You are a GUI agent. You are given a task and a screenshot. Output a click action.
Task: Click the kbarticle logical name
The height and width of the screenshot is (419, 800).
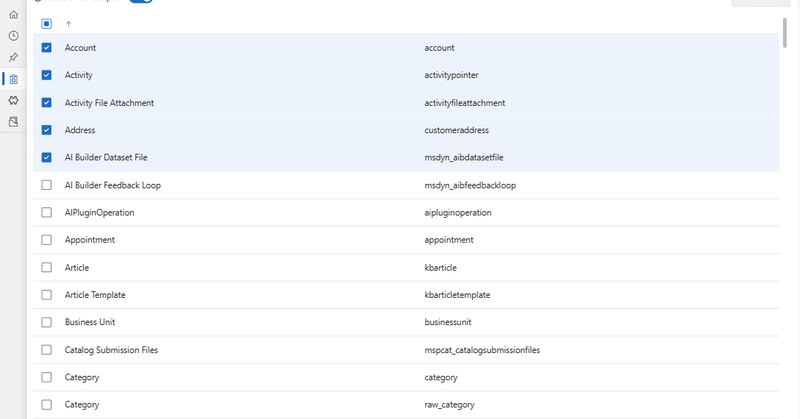coord(440,267)
